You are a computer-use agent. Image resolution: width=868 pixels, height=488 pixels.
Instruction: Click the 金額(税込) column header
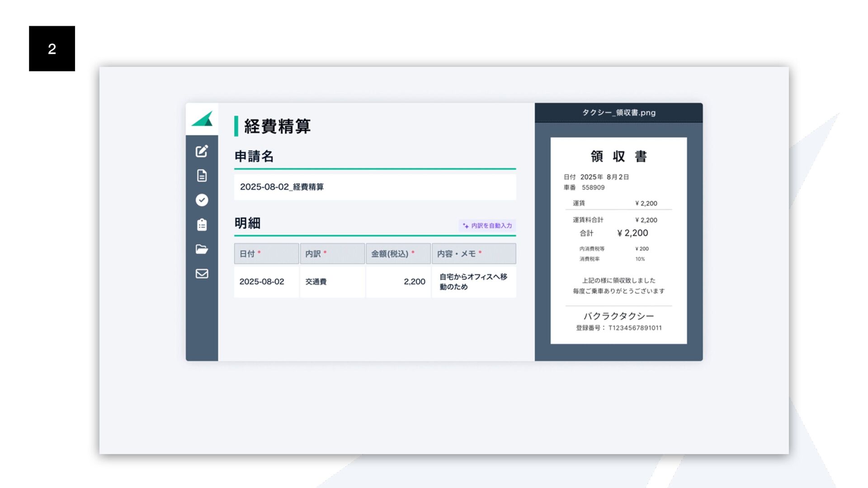tap(398, 253)
